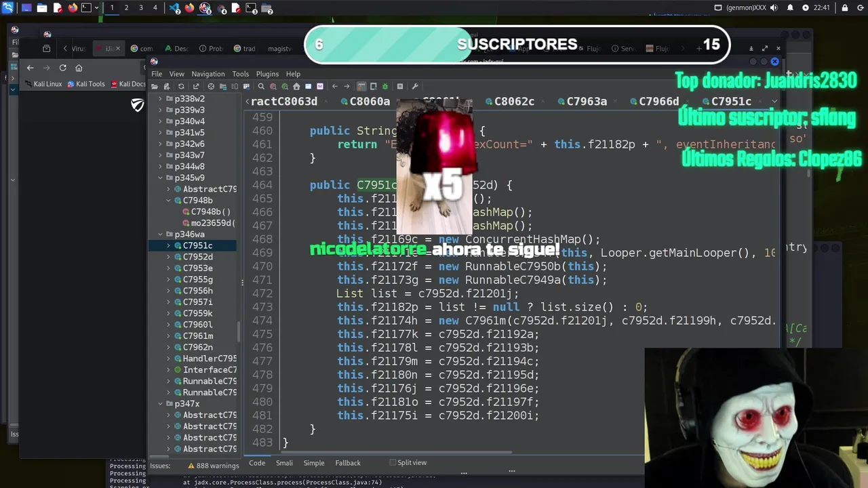Switch to workspace 2 in panel
The width and height of the screenshot is (868, 488).
(126, 8)
